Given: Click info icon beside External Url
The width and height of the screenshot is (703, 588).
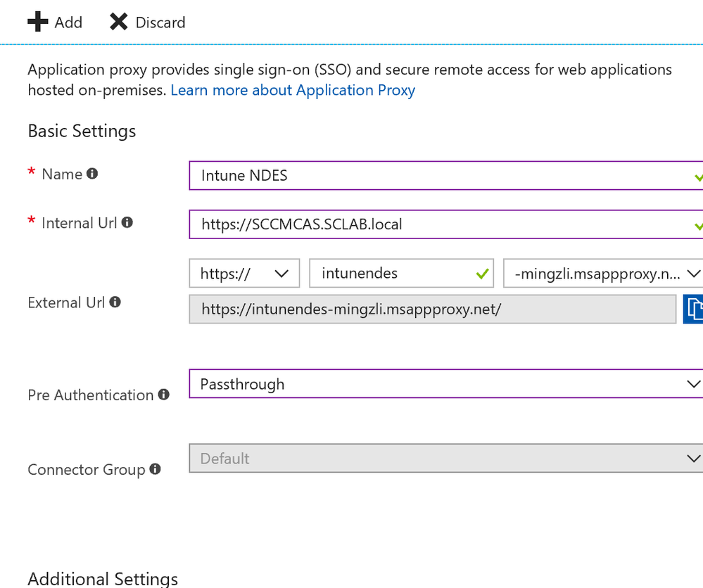Looking at the screenshot, I should pos(115,302).
